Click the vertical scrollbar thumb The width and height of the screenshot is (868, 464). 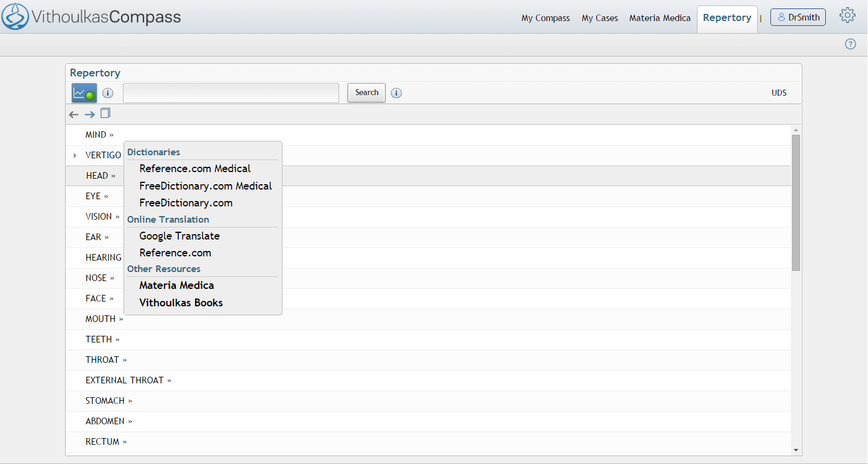pyautogui.click(x=796, y=203)
